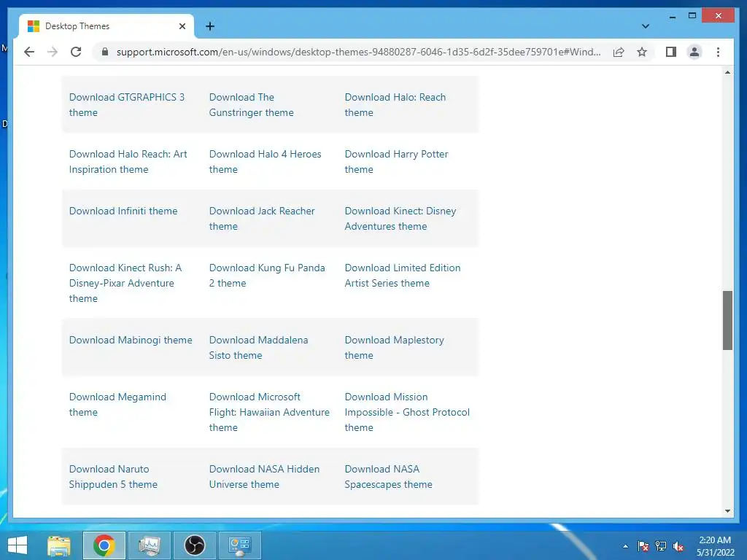Open Chrome's three-dot menu
Image resolution: width=747 pixels, height=560 pixels.
718,52
